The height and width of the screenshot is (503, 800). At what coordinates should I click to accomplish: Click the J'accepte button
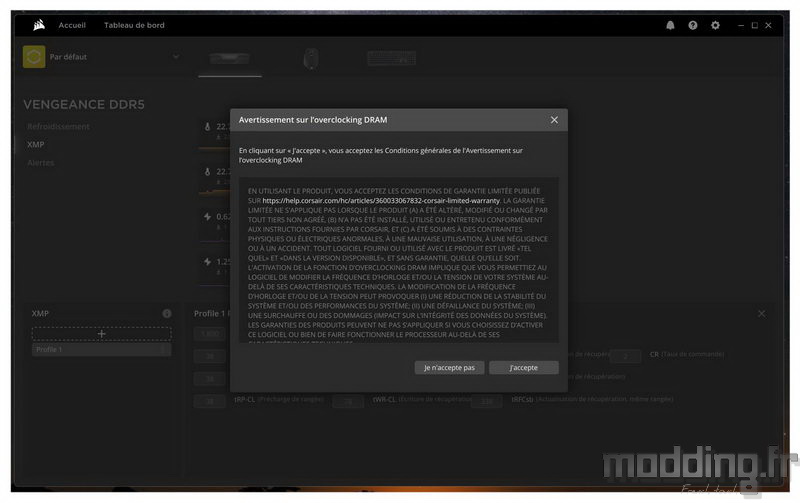click(523, 368)
